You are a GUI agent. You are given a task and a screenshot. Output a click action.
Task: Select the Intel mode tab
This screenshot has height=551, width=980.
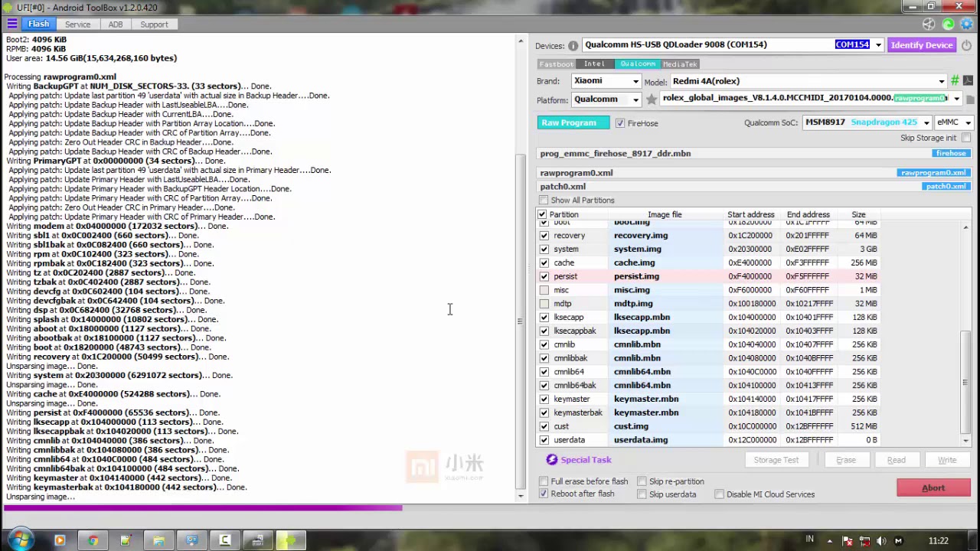click(594, 64)
